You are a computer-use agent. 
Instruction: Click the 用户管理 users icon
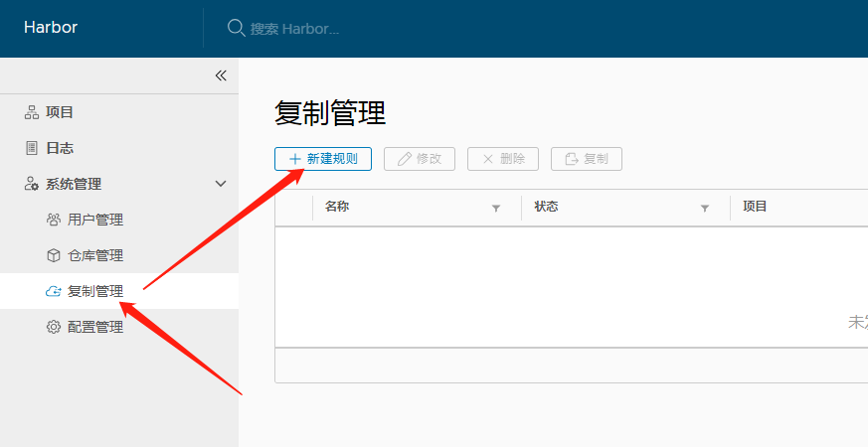click(x=53, y=220)
